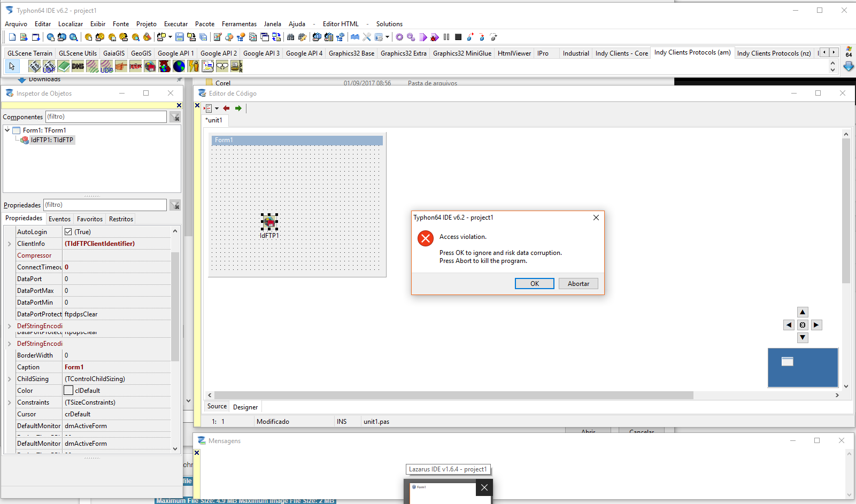
Task: Collapse the Form1: TForm1 tree node
Action: (x=7, y=130)
